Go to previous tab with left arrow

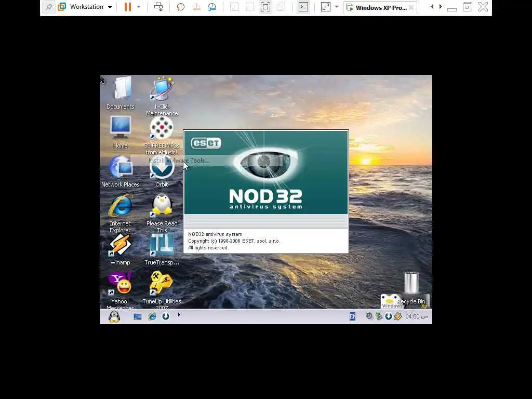coord(432,7)
